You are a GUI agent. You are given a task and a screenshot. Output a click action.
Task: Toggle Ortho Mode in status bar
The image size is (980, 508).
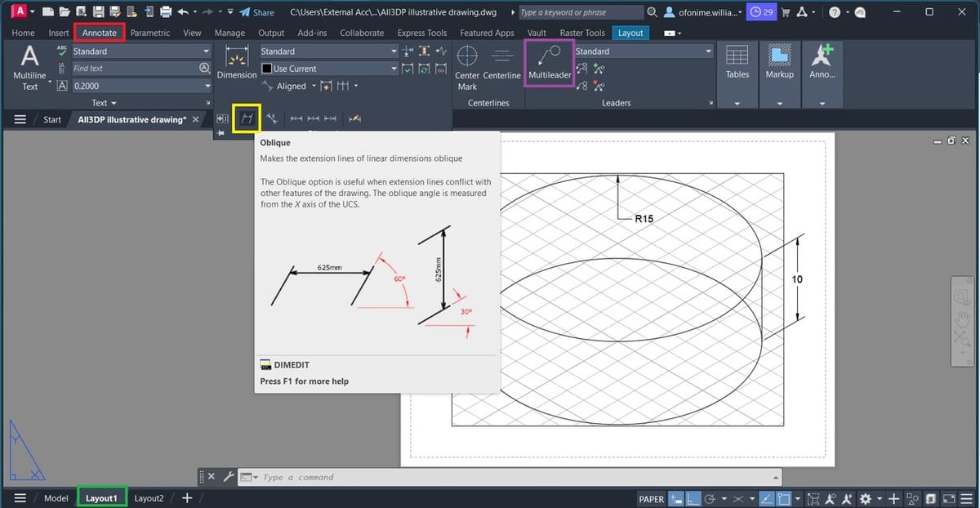click(692, 498)
